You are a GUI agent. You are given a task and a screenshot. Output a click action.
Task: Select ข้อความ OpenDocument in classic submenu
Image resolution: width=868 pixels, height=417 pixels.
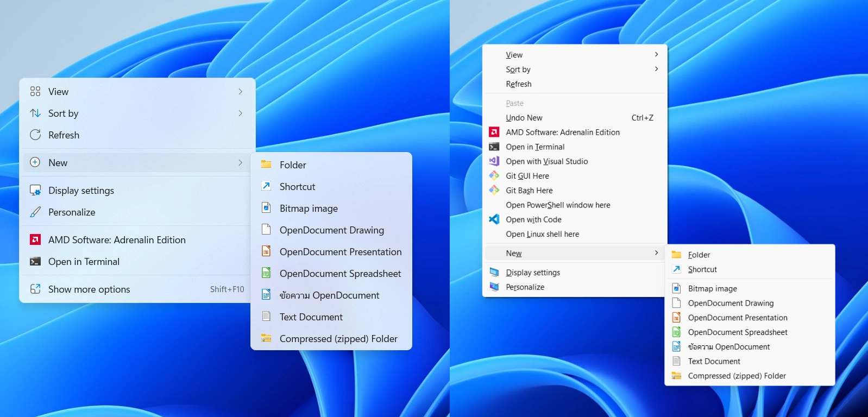(750, 346)
